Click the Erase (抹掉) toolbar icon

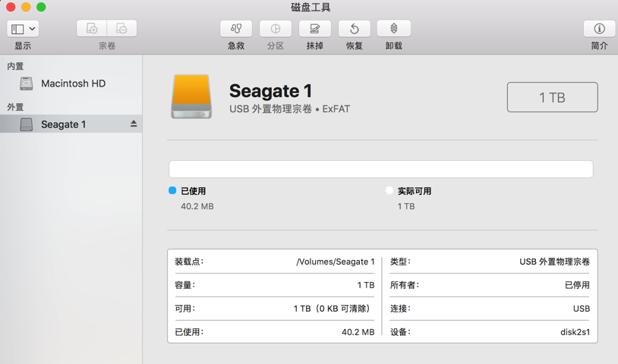[315, 29]
